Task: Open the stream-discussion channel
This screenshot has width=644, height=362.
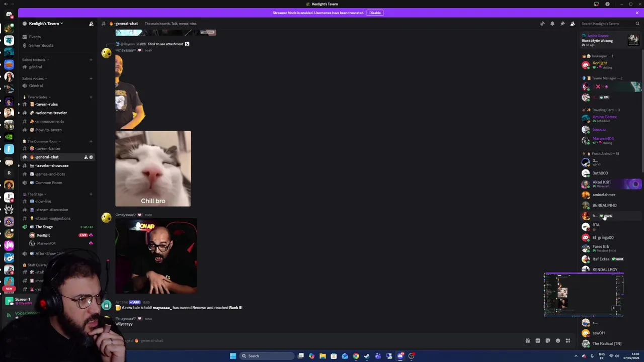Action: 58,210
